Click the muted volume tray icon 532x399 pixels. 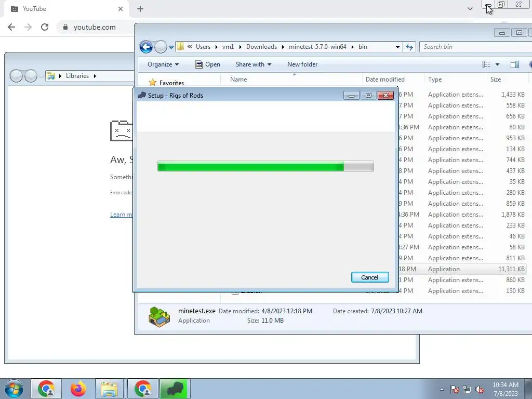[480, 389]
